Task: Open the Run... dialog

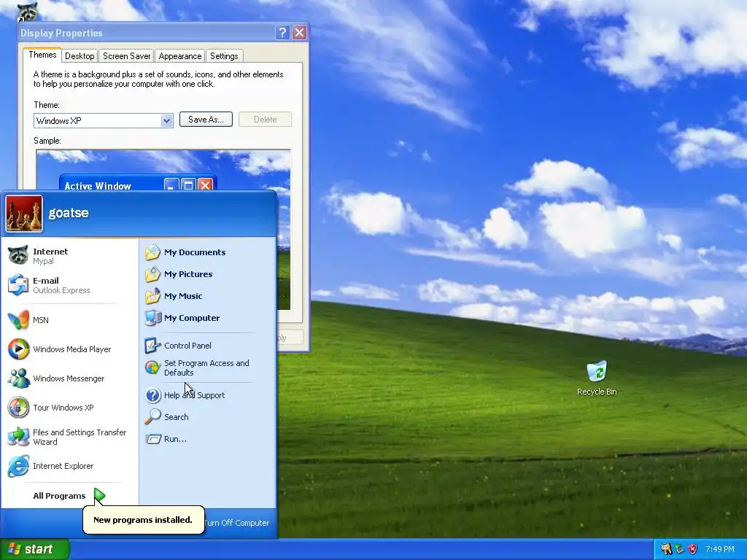Action: (207, 438)
